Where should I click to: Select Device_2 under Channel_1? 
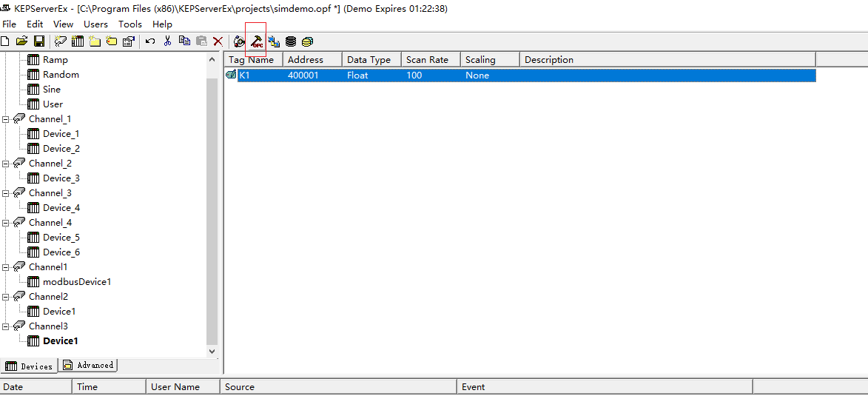(61, 149)
